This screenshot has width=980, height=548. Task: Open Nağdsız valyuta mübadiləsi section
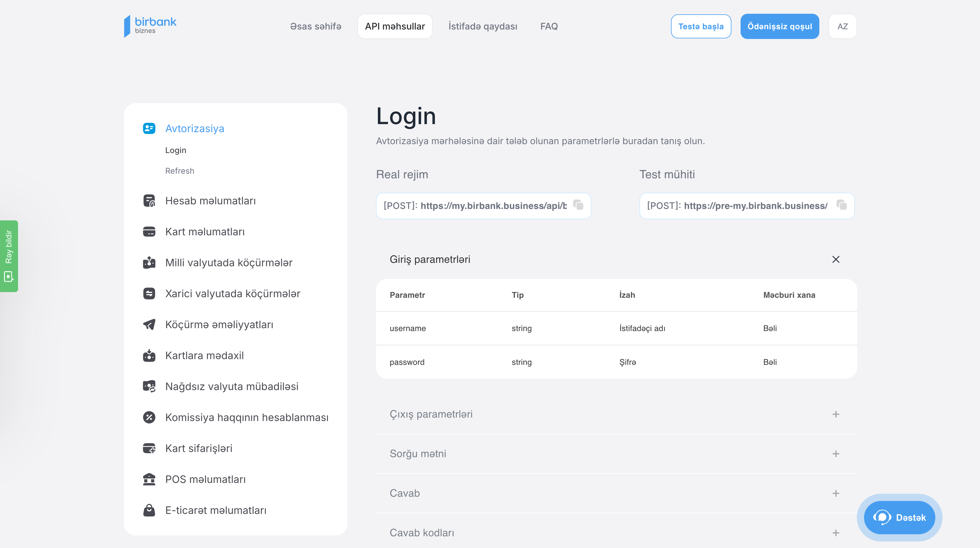[x=232, y=386]
